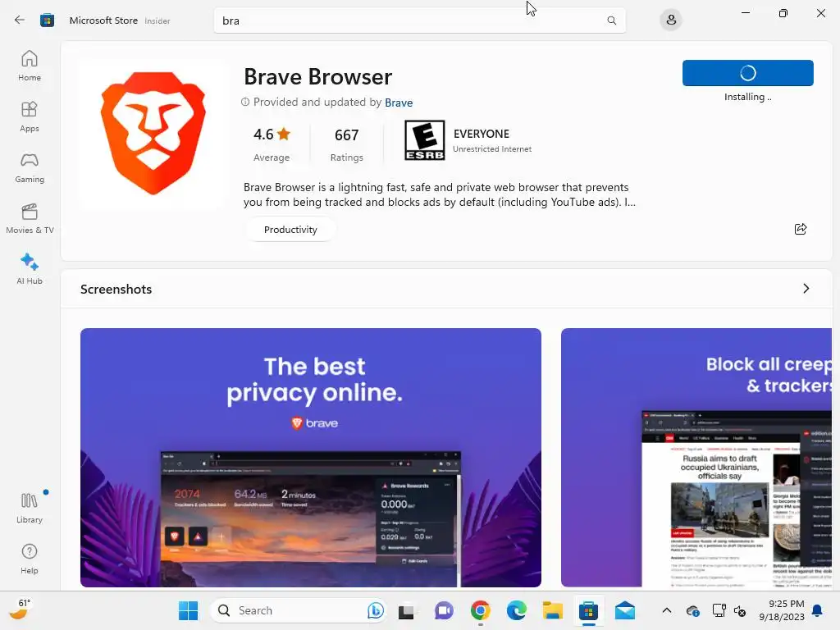Image resolution: width=840 pixels, height=630 pixels.
Task: Open the weather widget showing 61°
Action: pyautogui.click(x=21, y=609)
